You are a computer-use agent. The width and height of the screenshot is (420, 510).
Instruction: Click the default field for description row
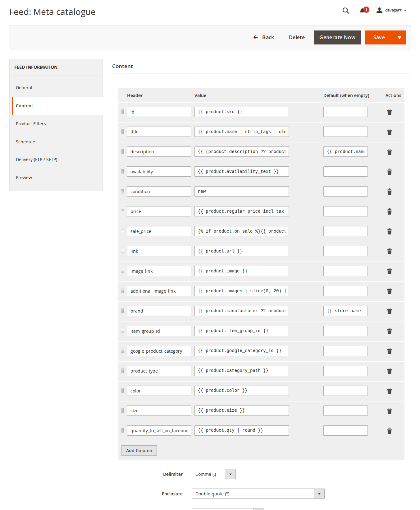[345, 152]
